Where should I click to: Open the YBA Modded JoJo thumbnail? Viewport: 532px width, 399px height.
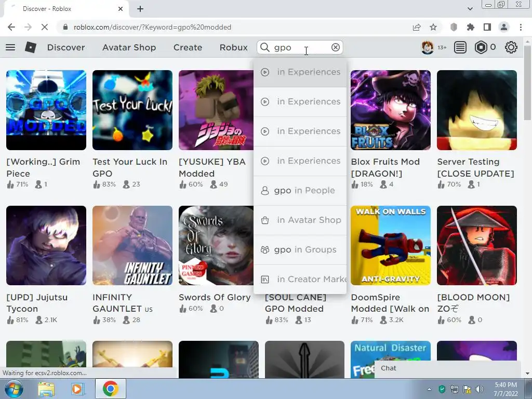click(216, 110)
